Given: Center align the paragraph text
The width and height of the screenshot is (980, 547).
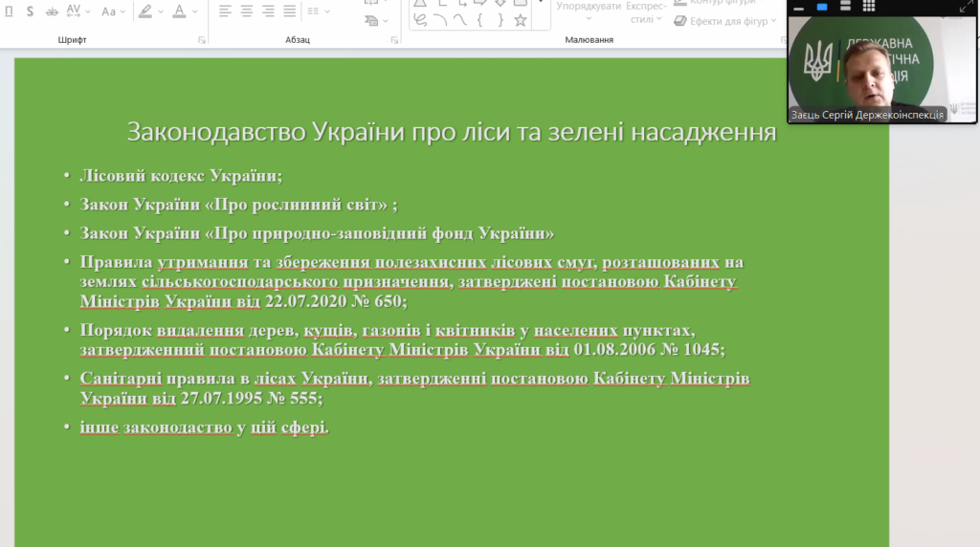Looking at the screenshot, I should (247, 11).
